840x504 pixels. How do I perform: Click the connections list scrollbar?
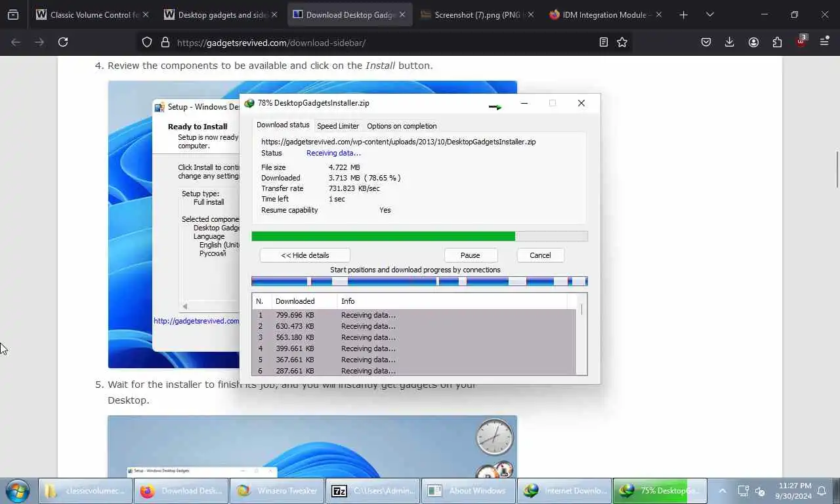581,335
